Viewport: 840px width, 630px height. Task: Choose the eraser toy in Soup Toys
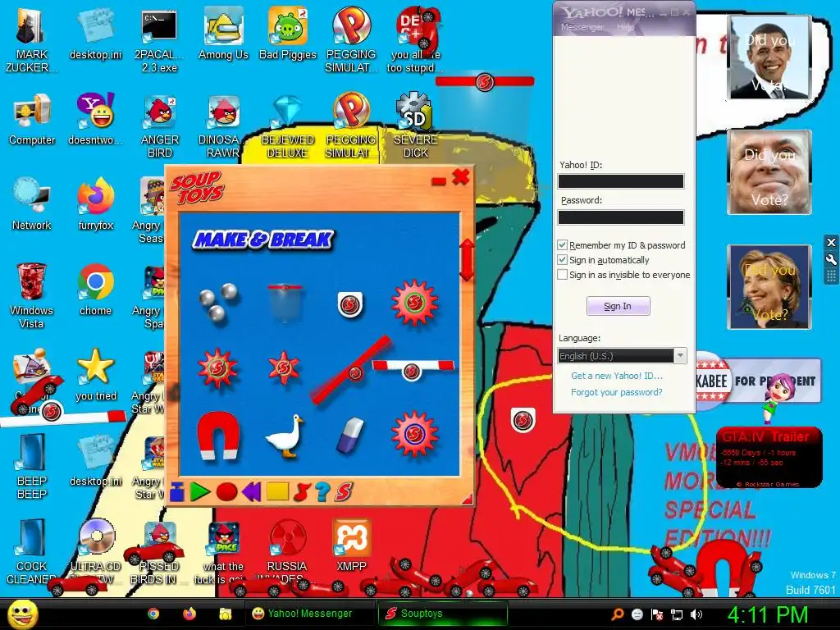(349, 435)
